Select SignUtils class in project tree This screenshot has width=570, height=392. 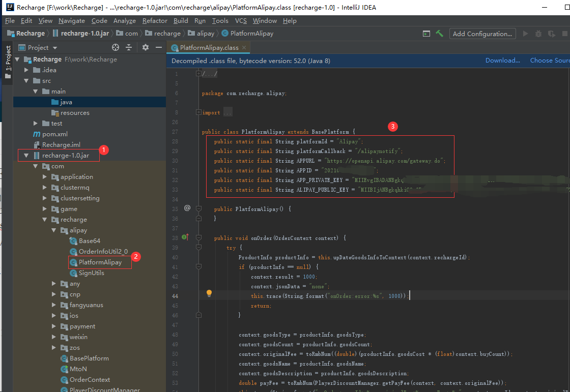coord(91,273)
